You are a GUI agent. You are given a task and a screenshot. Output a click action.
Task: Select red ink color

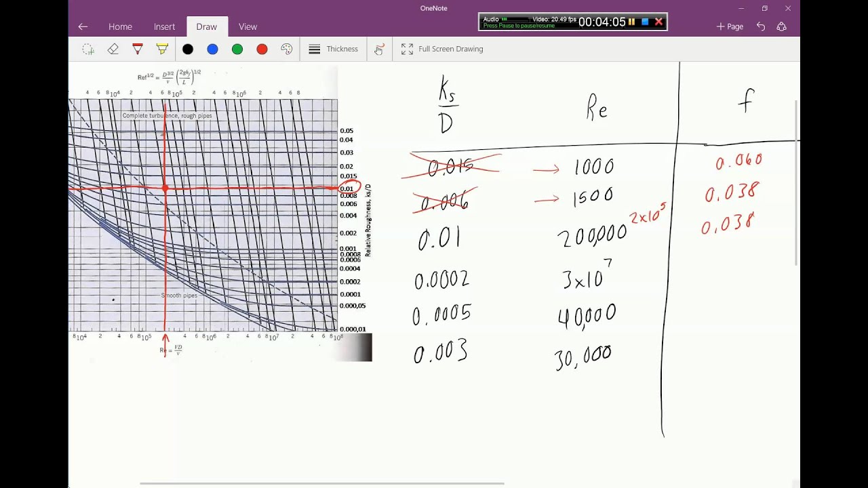coord(262,49)
